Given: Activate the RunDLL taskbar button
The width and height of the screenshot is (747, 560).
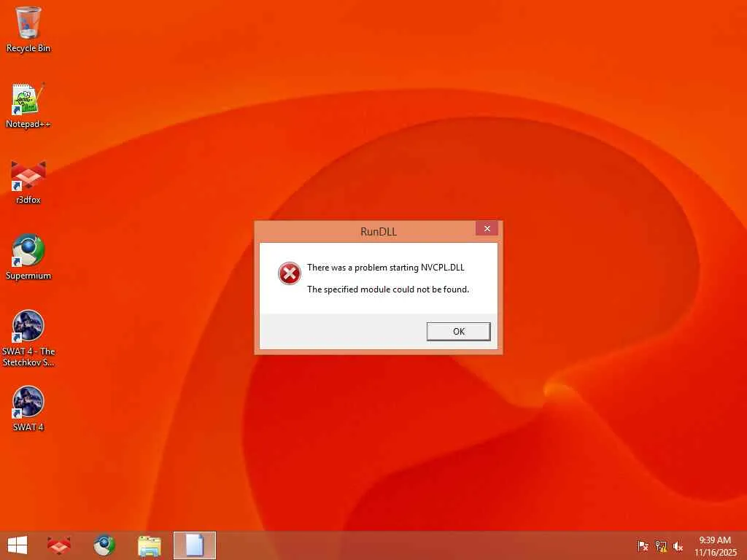Looking at the screenshot, I should pyautogui.click(x=194, y=545).
